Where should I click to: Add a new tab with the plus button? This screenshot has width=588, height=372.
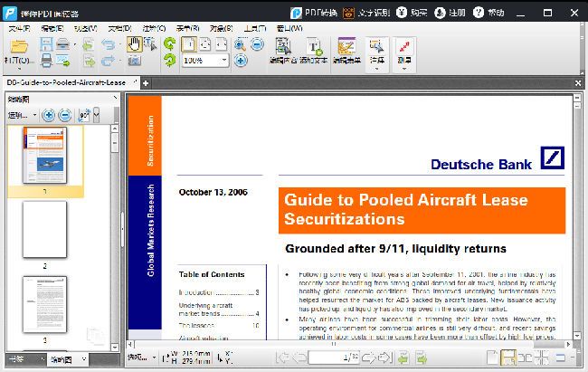(146, 83)
